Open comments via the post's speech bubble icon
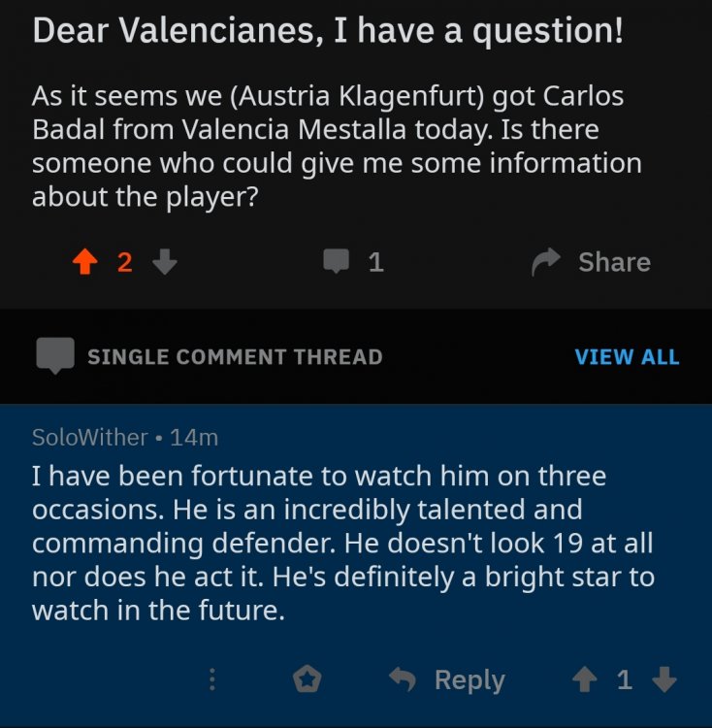This screenshot has height=728, width=712. [337, 261]
